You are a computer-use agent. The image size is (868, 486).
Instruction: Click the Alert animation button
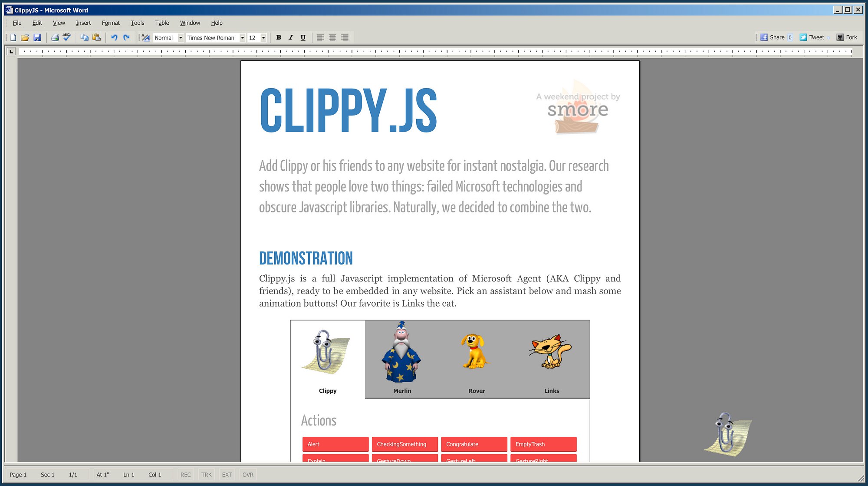[x=335, y=444]
